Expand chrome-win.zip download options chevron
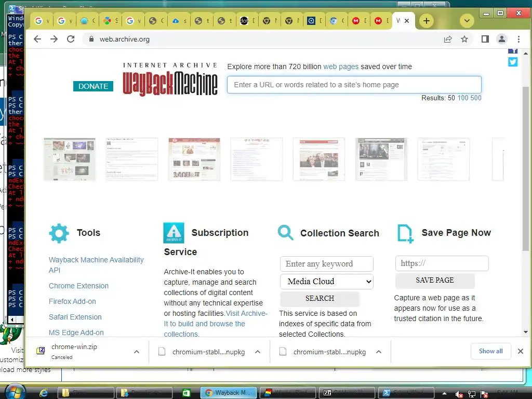 (x=137, y=352)
